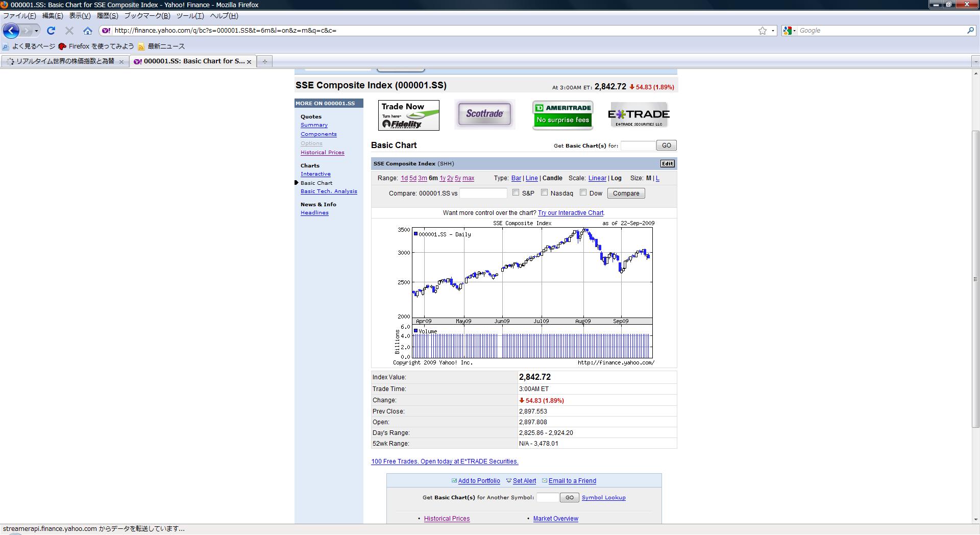Switch to the リアルタイム世界の株価指数と為替 tab
Screen dimensions: 980x535
coord(65,61)
